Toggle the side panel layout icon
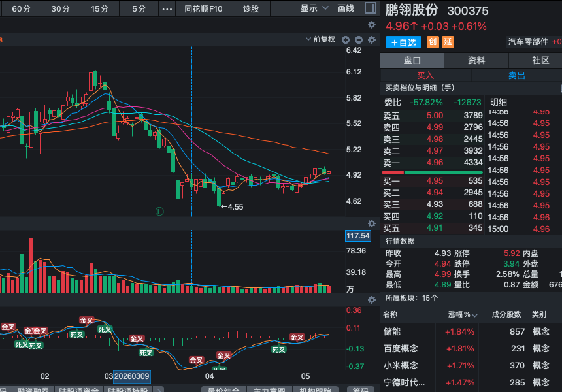Image resolution: width=562 pixels, height=392 pixels. click(371, 8)
